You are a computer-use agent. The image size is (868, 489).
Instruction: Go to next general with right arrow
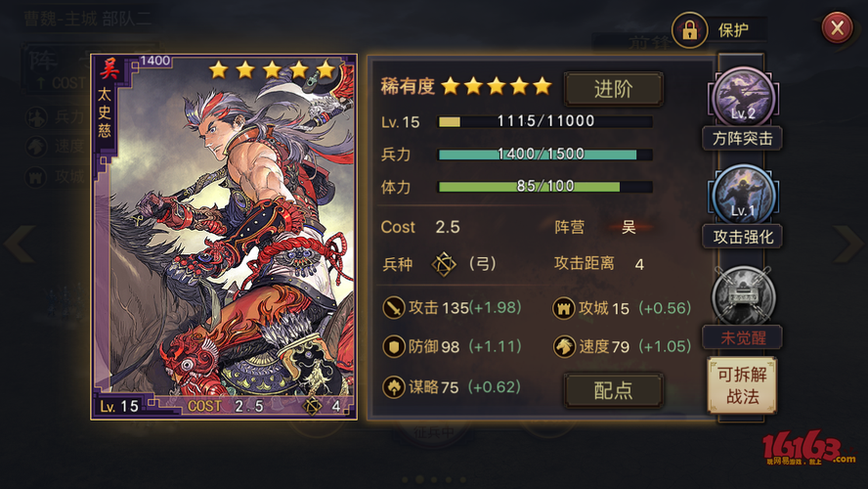(848, 244)
